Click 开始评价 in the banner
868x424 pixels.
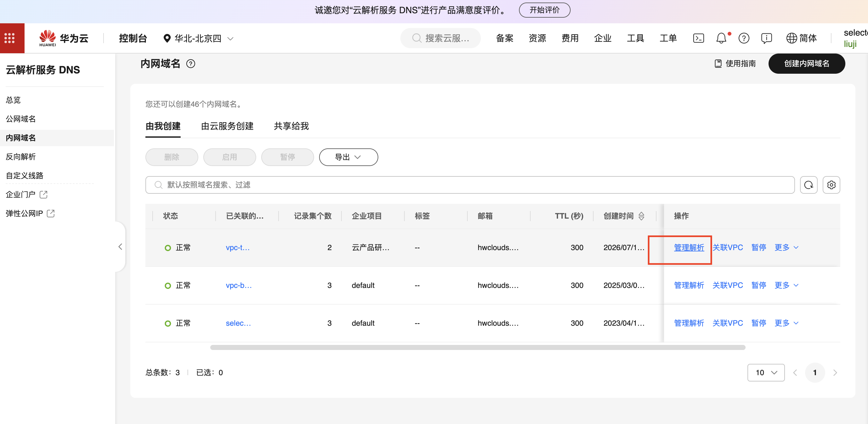point(544,10)
